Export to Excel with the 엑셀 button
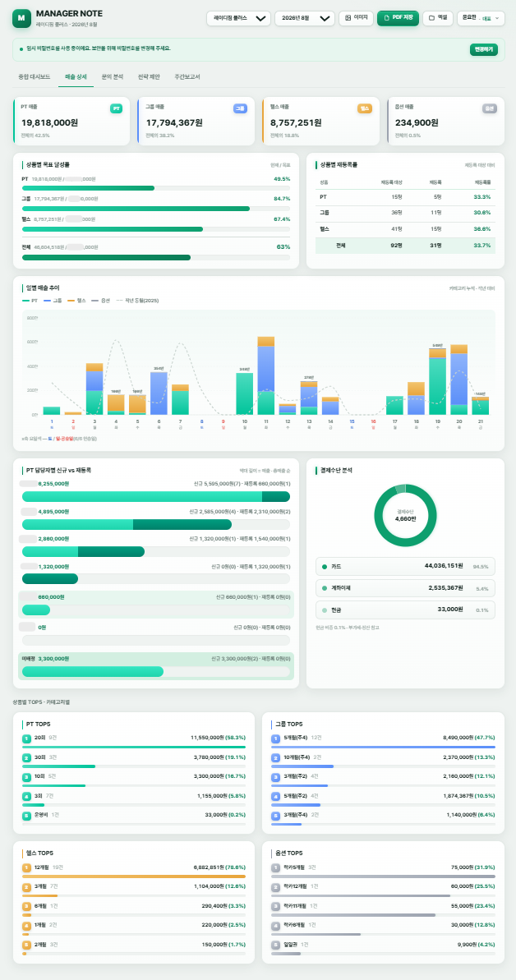Image resolution: width=516 pixels, height=980 pixels. pos(438,18)
